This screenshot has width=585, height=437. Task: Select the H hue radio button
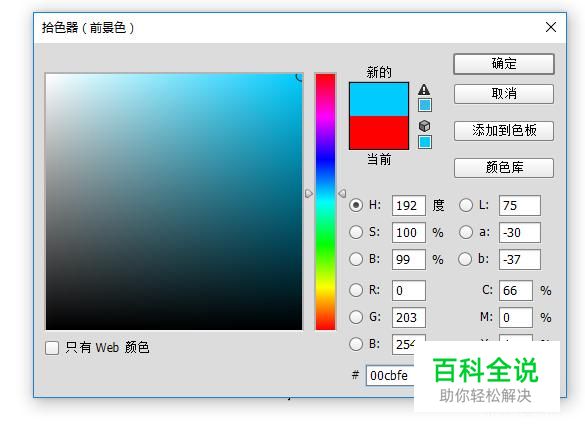356,205
